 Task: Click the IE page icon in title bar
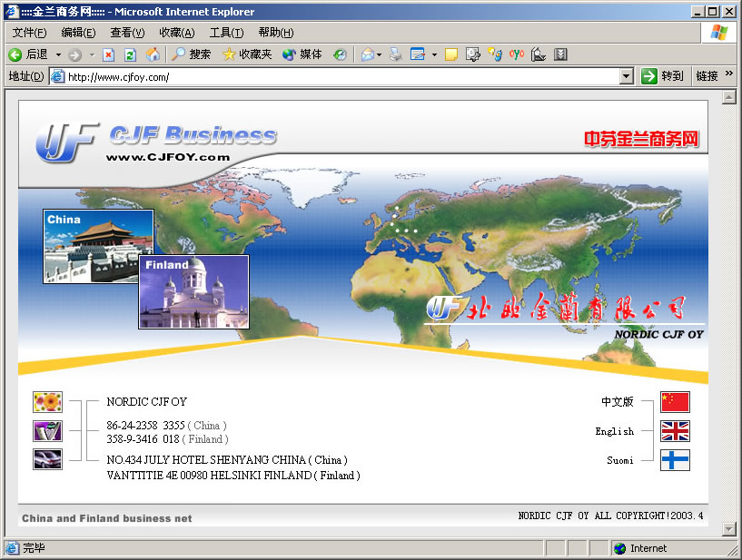(12, 12)
